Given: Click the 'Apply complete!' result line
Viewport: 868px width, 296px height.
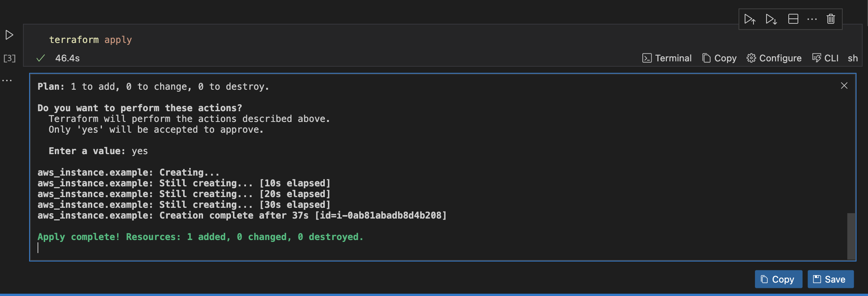Looking at the screenshot, I should pyautogui.click(x=200, y=237).
